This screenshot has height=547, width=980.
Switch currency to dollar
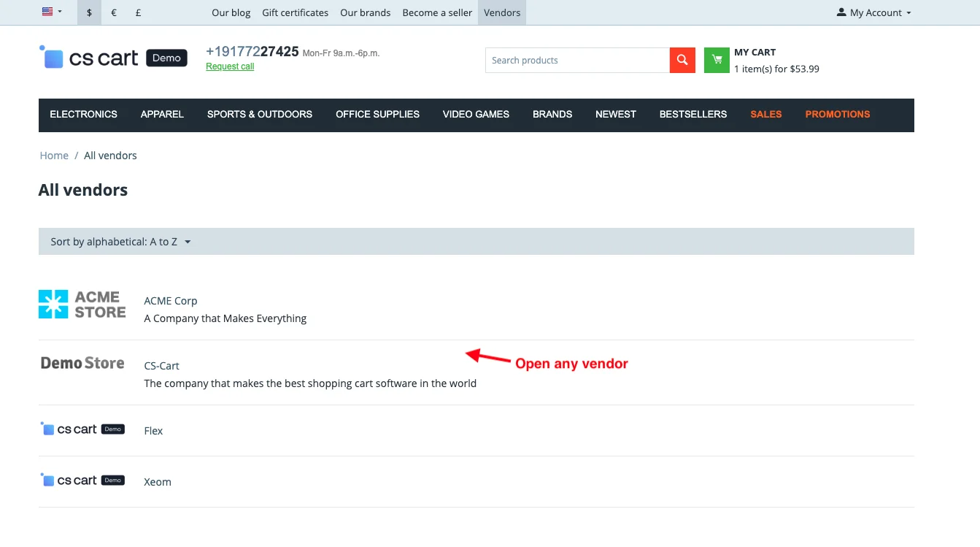coord(89,12)
